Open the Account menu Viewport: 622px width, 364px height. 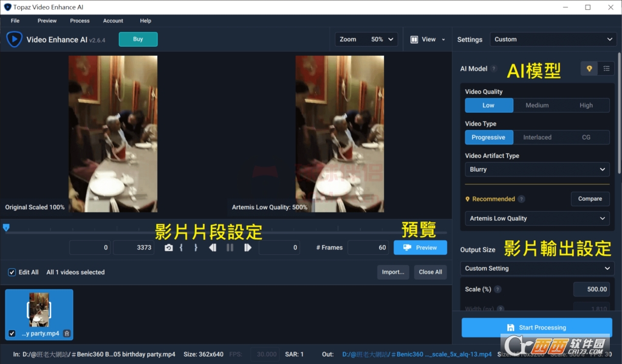click(113, 21)
